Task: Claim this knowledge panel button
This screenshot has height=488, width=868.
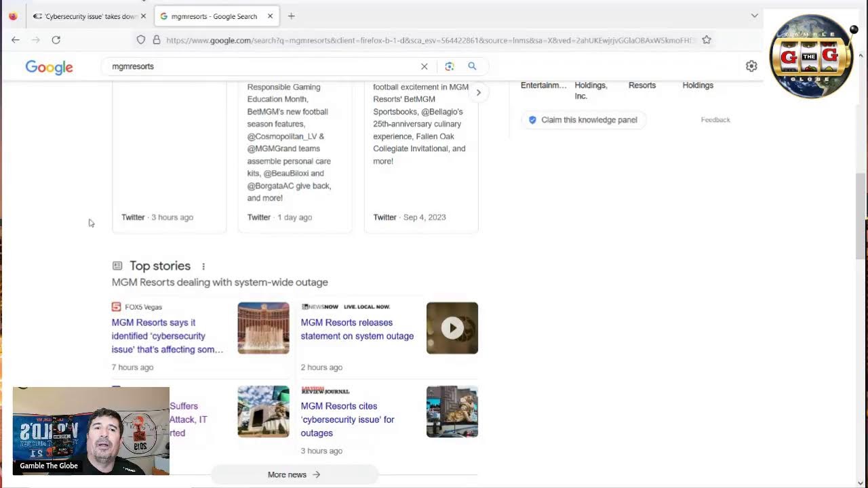Action: pos(583,120)
